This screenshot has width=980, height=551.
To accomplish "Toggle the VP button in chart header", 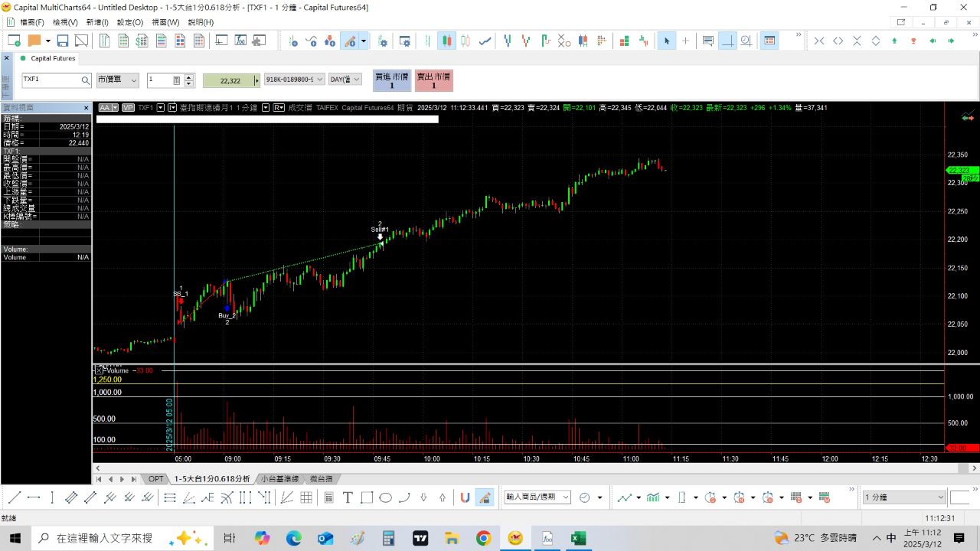I will tap(128, 108).
